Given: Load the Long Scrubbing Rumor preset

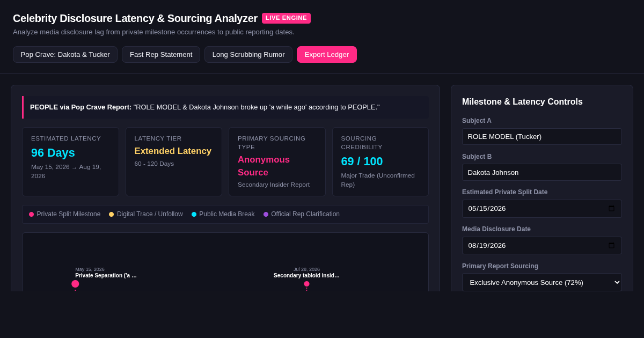Looking at the screenshot, I should tap(248, 54).
